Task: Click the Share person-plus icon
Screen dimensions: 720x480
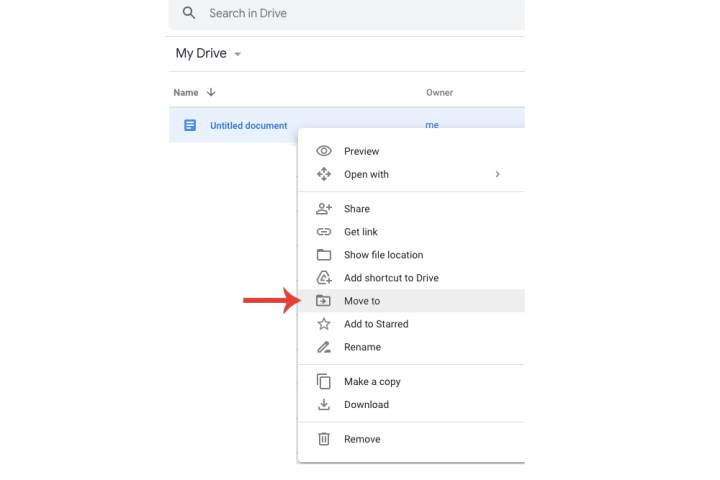Action: [324, 209]
